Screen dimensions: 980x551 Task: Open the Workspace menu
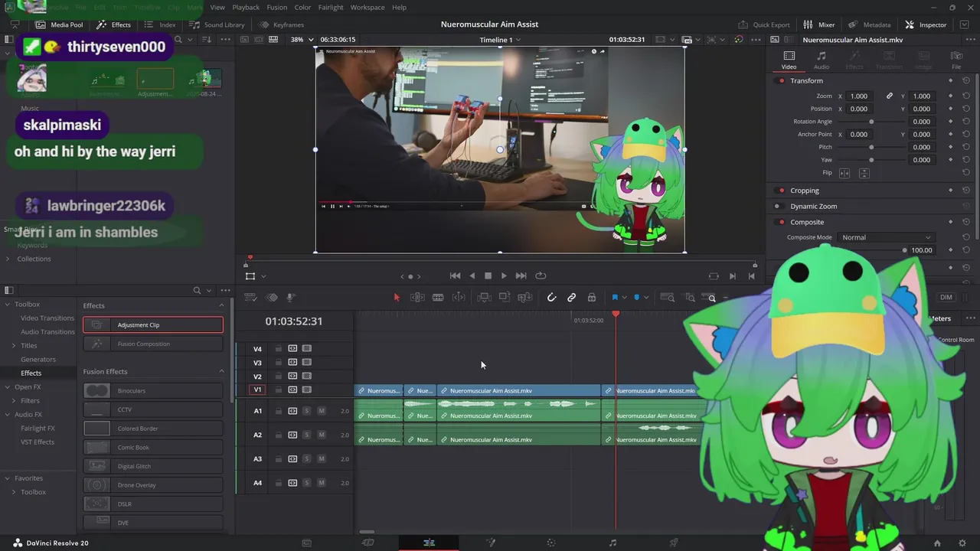tap(367, 7)
